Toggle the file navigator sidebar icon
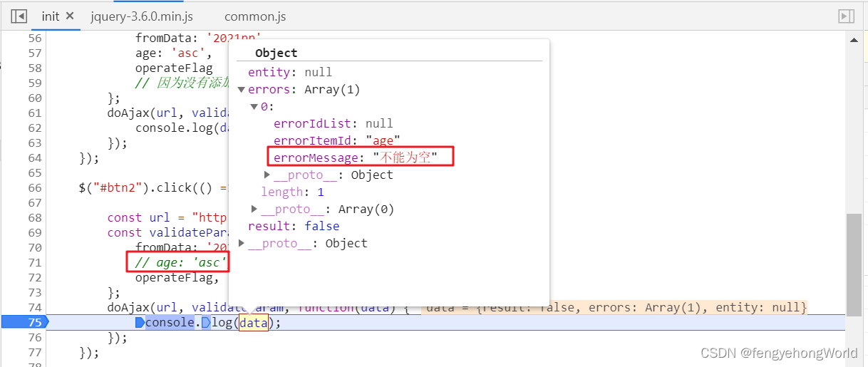Viewport: 868px width, 367px height. coord(19,16)
